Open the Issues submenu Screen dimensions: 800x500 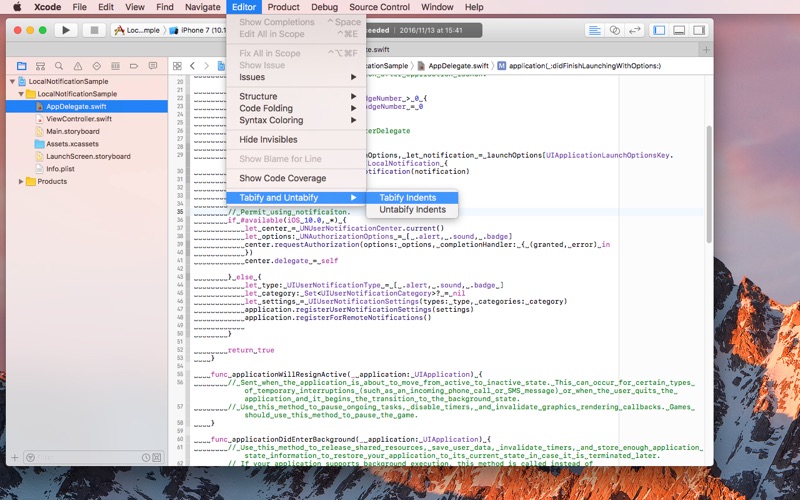(x=296, y=77)
